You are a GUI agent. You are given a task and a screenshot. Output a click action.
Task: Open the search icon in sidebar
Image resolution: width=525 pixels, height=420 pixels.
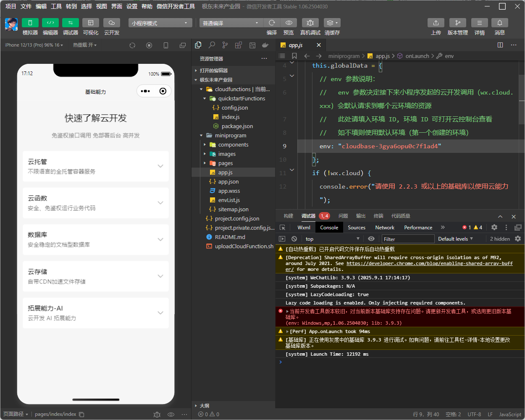point(212,45)
